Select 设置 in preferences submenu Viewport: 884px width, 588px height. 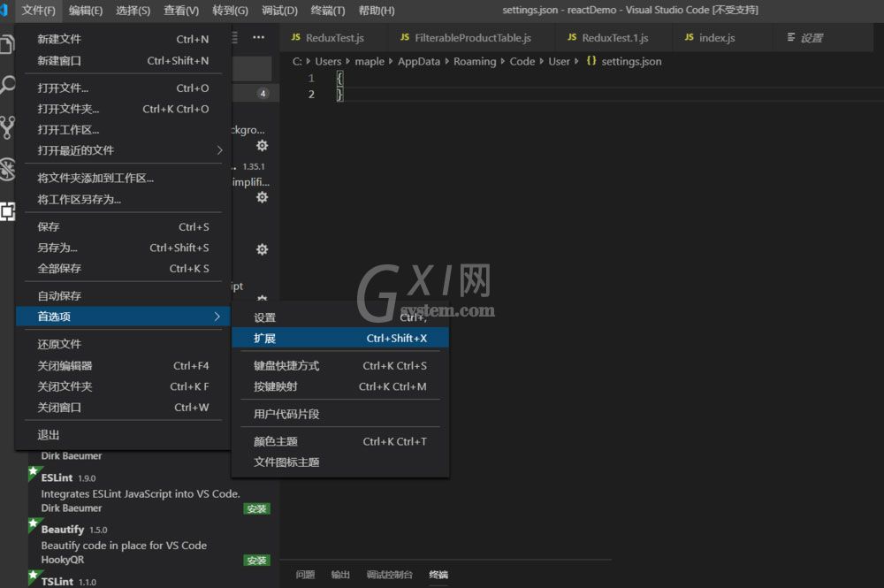(340, 317)
